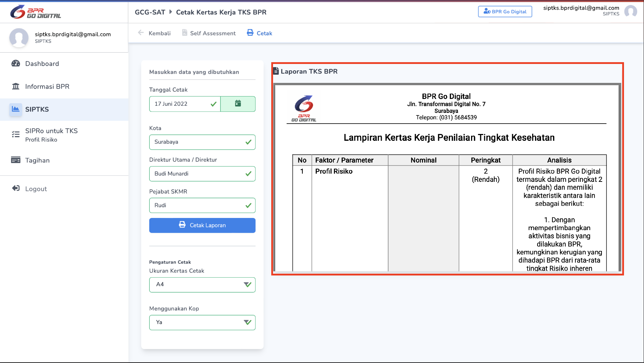Expand the Menggunakan Kop dropdown
The image size is (644, 363).
coord(202,323)
